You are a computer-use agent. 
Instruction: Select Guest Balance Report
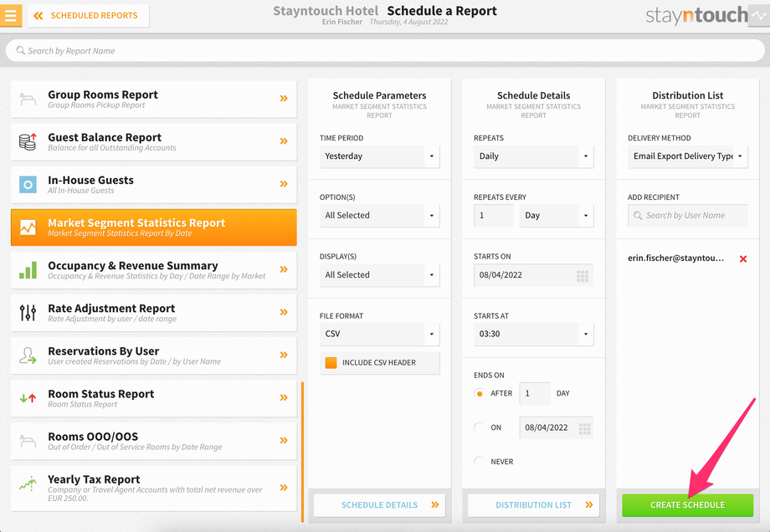click(154, 142)
